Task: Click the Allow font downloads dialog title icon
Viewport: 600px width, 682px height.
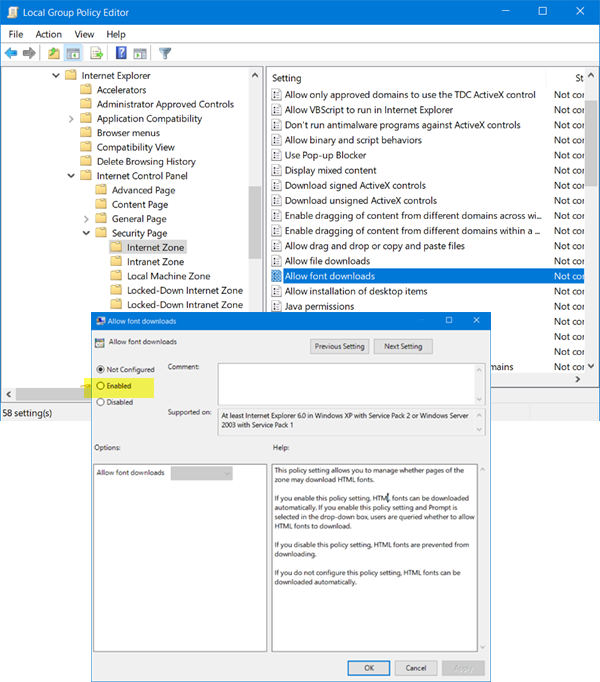Action: pyautogui.click(x=101, y=321)
